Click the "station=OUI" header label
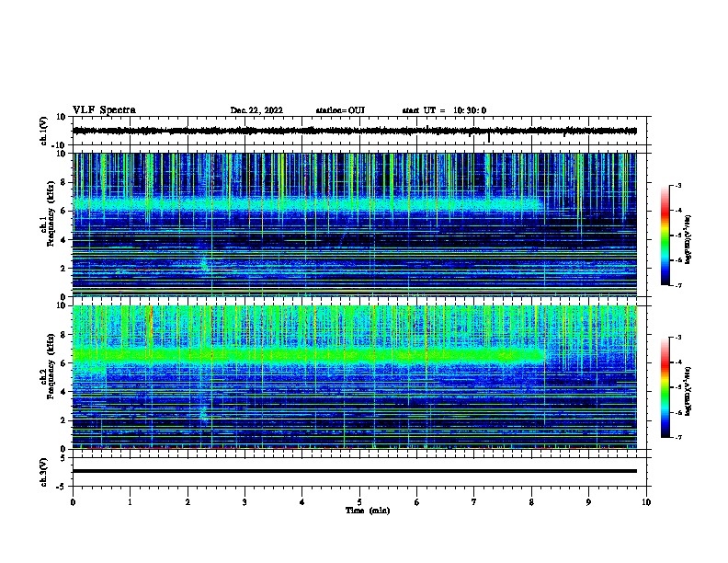The width and height of the screenshot is (728, 563). click(x=340, y=110)
